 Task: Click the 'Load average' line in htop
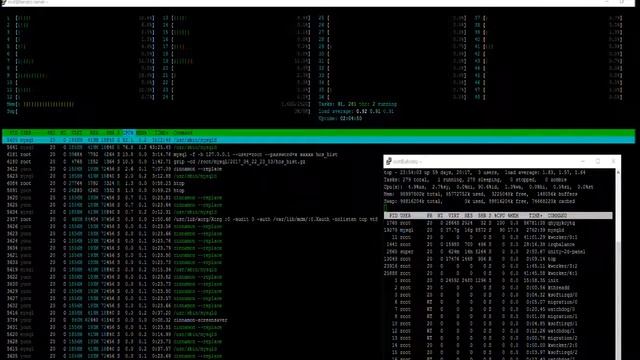pos(356,111)
